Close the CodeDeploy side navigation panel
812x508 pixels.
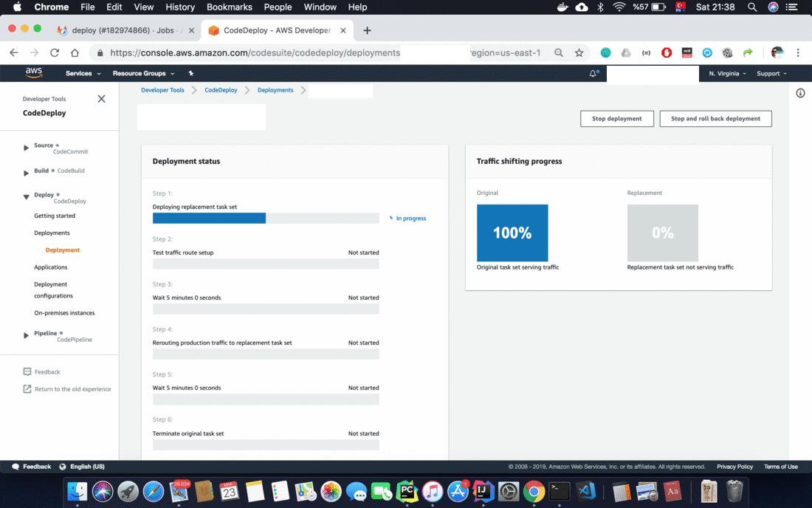(x=102, y=99)
